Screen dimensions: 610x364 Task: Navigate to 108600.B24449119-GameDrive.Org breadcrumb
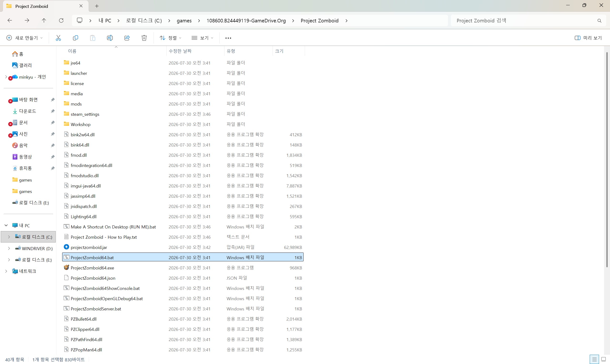246,20
